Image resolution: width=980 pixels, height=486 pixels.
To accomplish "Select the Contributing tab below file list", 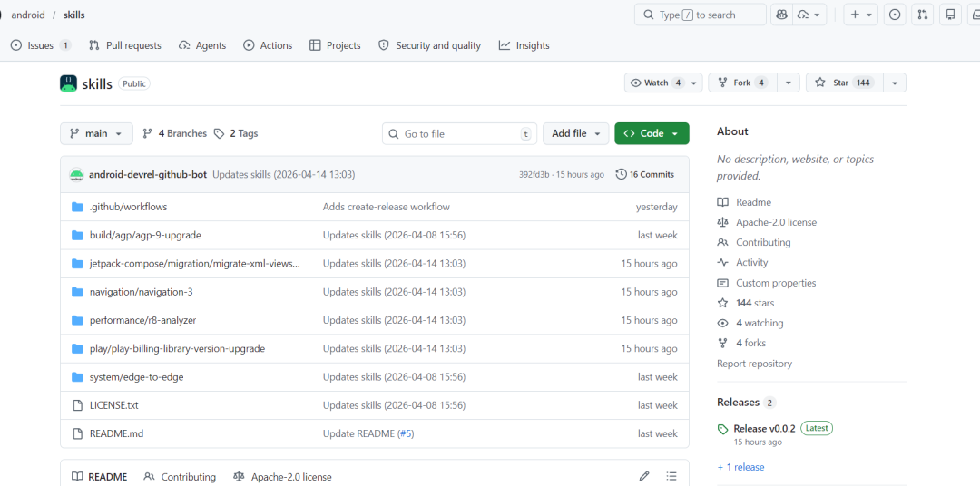I will (x=180, y=477).
